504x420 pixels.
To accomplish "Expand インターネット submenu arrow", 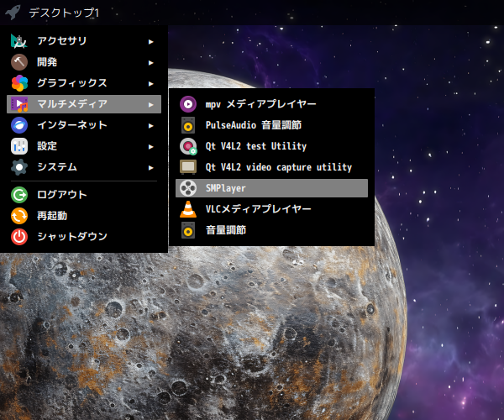I will click(150, 126).
